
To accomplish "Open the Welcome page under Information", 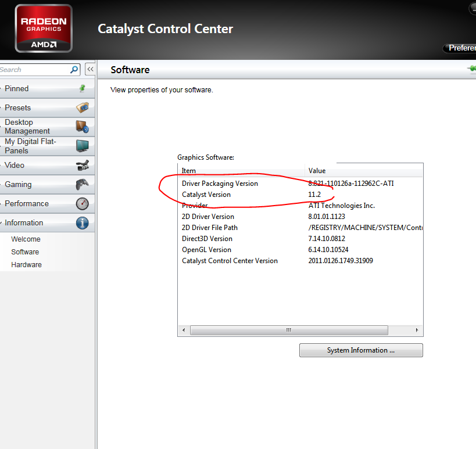I will pyautogui.click(x=26, y=239).
